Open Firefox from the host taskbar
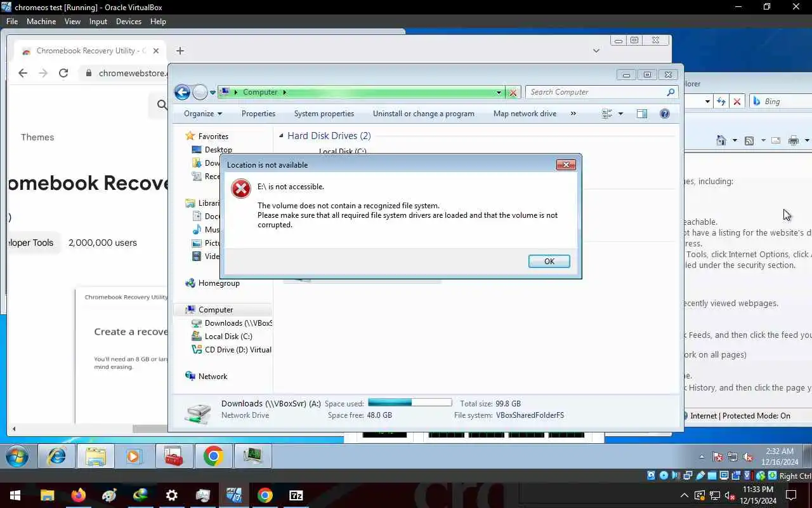812x508 pixels. click(x=79, y=495)
